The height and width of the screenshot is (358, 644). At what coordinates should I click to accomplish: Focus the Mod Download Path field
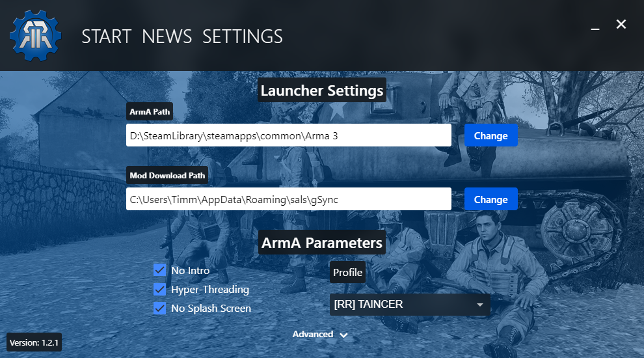click(288, 200)
